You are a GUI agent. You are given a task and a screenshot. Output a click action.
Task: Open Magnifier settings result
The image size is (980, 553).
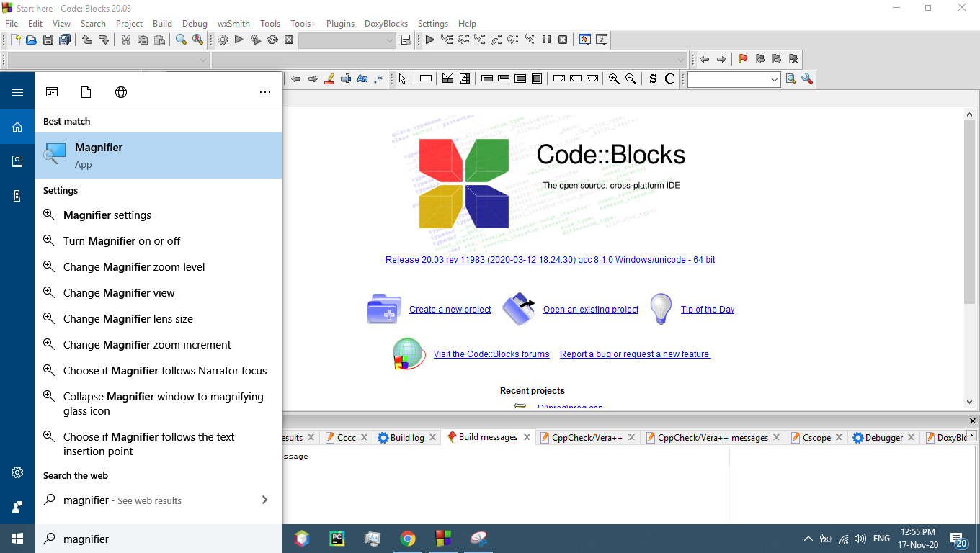(x=159, y=215)
